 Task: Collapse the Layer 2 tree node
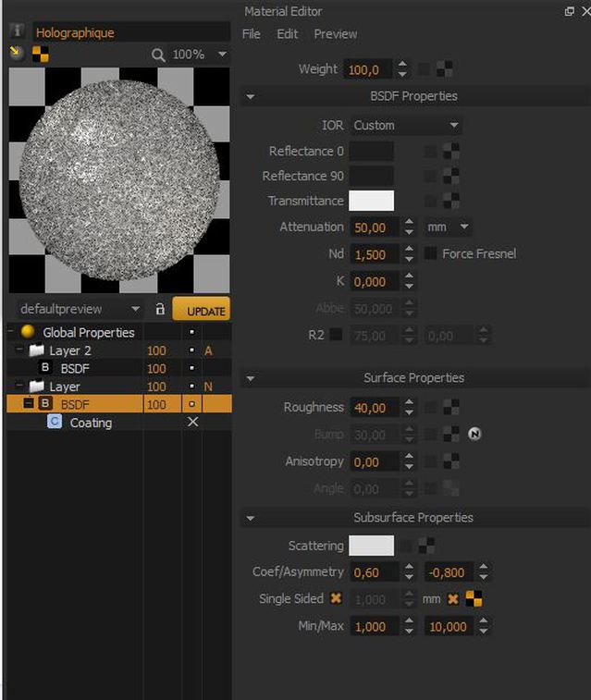pyautogui.click(x=19, y=350)
